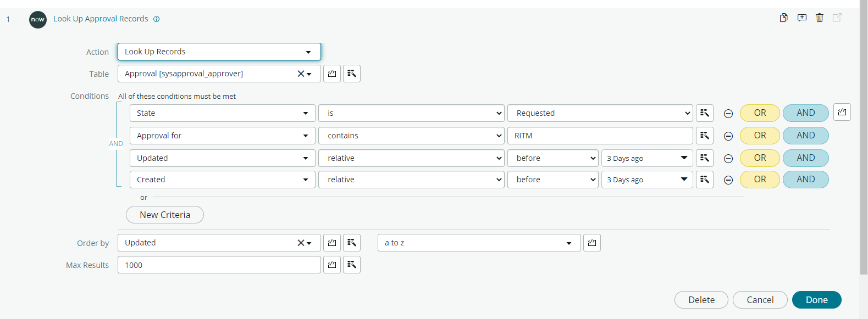Click the RITM value input field
The height and width of the screenshot is (319, 868).
pyautogui.click(x=600, y=136)
